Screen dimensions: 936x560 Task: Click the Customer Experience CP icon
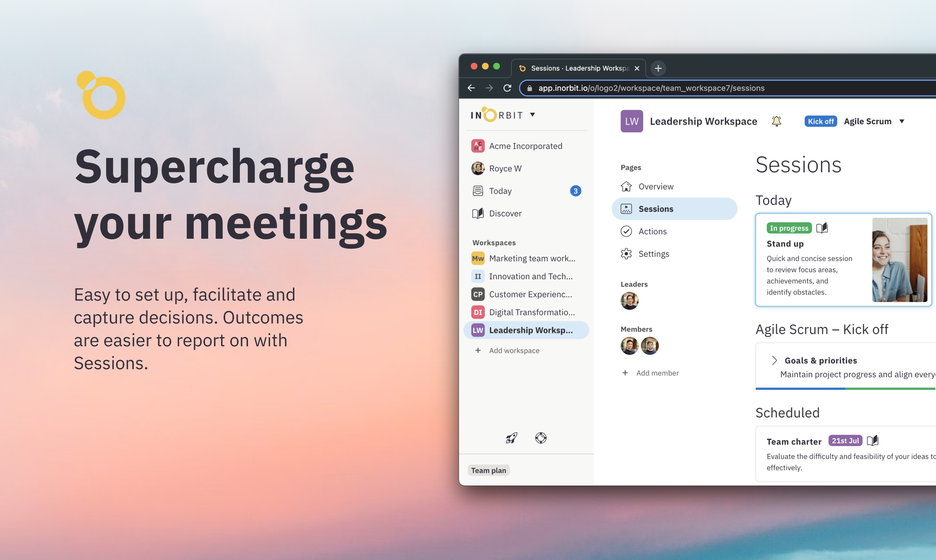click(x=478, y=294)
